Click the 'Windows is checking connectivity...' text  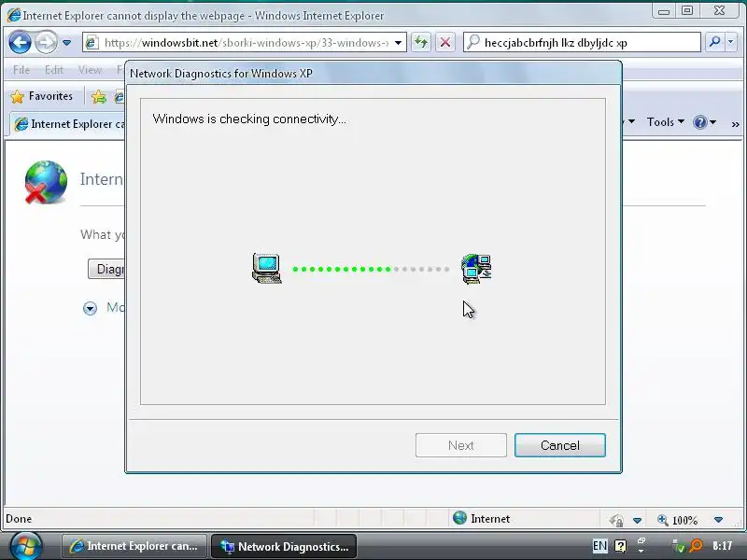click(x=249, y=119)
